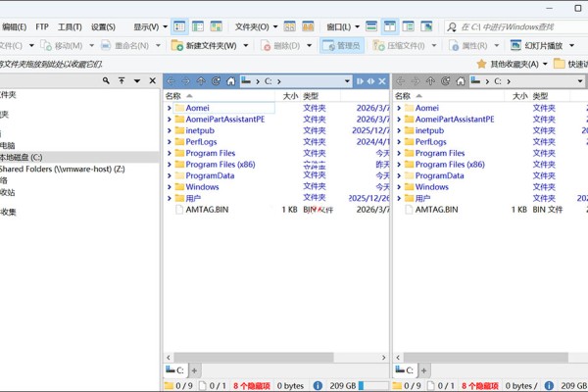Go back in the right file pane
588x392 pixels.
[401, 81]
